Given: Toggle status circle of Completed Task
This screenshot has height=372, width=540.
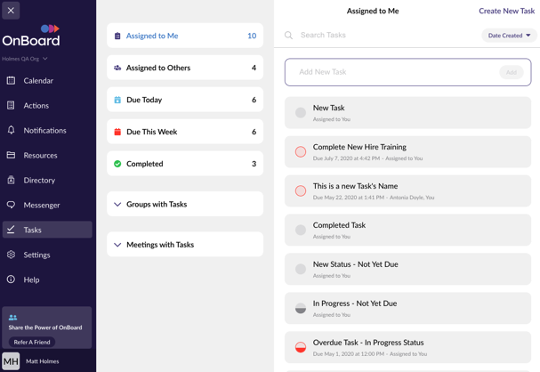Looking at the screenshot, I should point(300,230).
